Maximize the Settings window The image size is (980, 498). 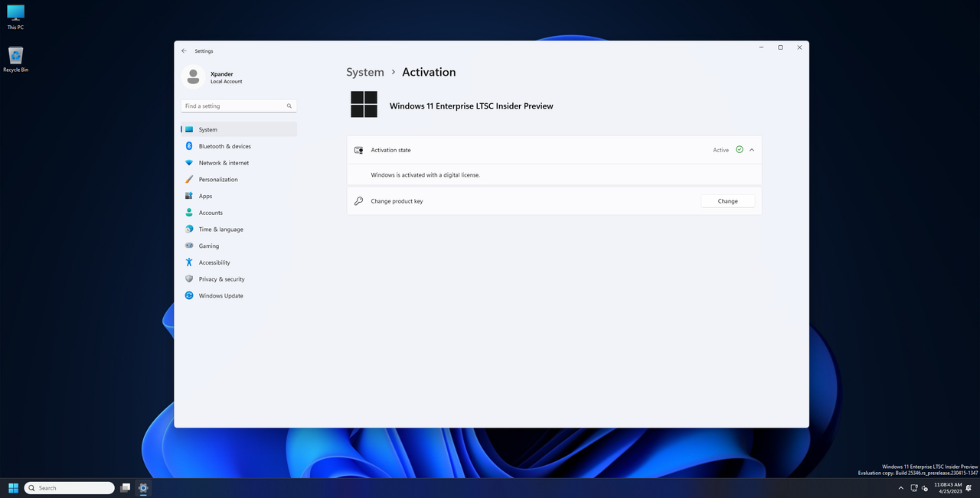[780, 47]
